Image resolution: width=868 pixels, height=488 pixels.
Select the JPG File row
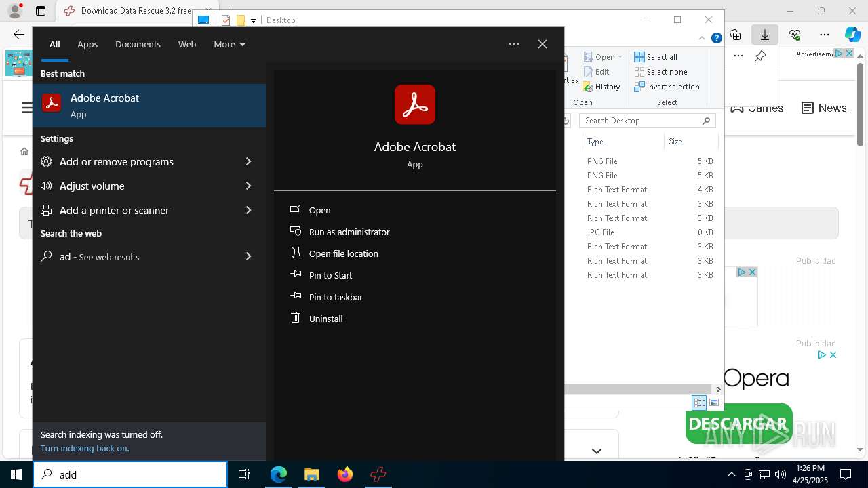click(x=650, y=232)
